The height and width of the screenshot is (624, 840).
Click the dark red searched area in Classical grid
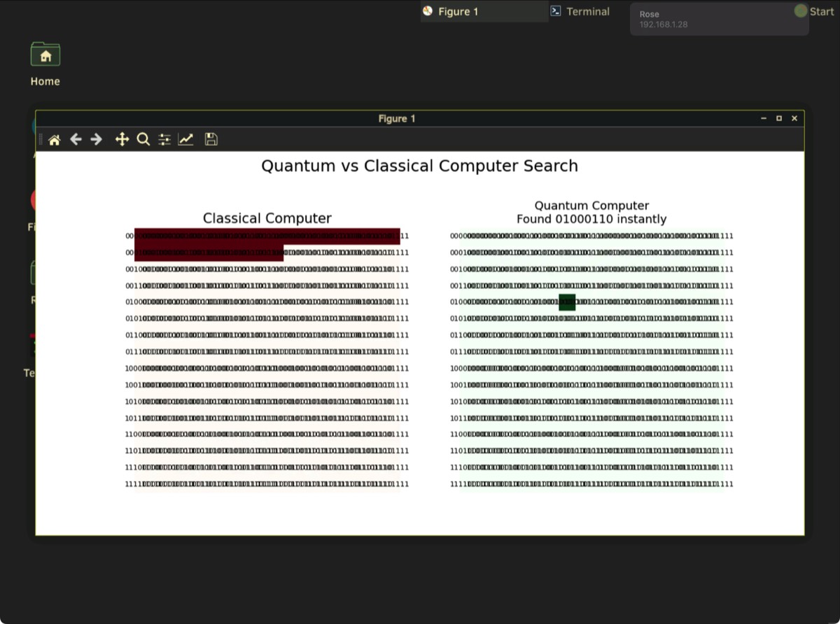266,238
